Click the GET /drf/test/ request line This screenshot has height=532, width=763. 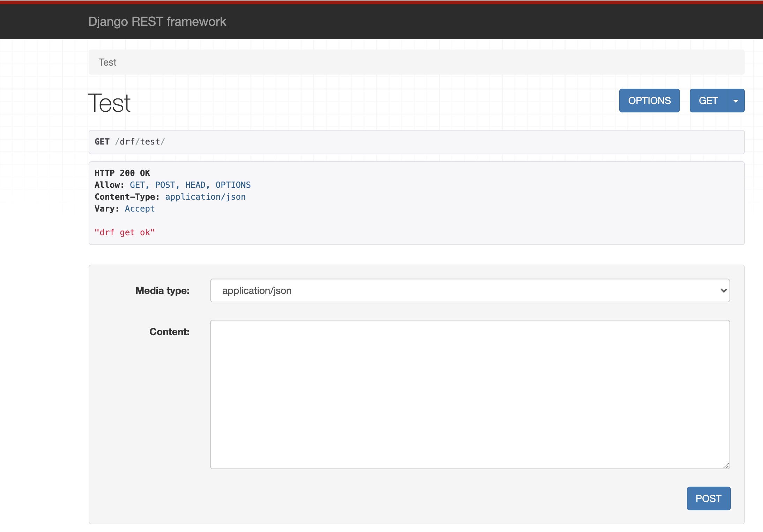[130, 142]
